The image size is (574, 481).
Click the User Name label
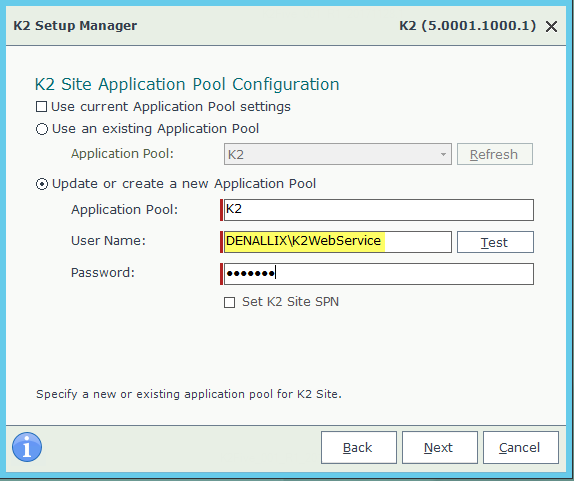coord(108,241)
